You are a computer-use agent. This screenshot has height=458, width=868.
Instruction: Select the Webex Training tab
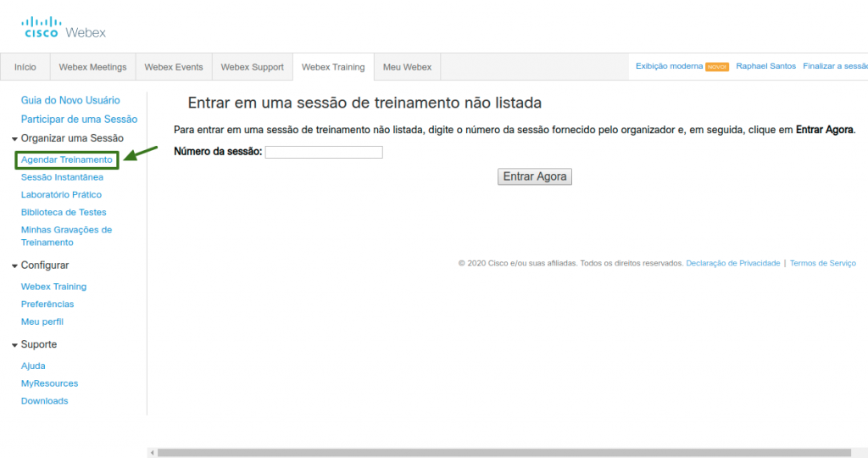point(333,67)
